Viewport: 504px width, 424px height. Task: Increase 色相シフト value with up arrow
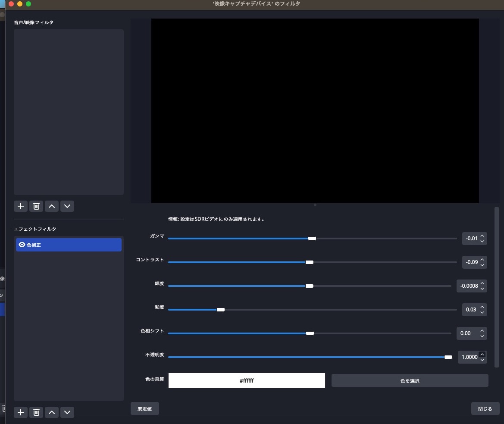point(482,331)
